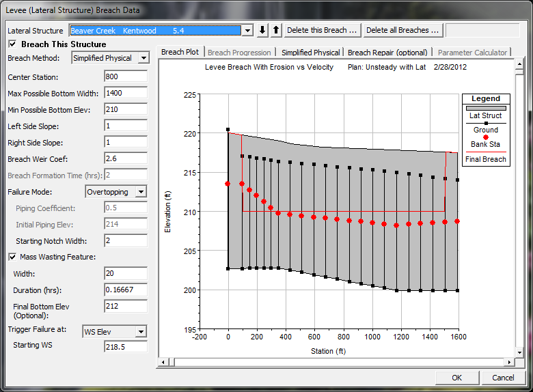Click the Delete all Breaches button
The image size is (533, 392).
click(x=402, y=30)
